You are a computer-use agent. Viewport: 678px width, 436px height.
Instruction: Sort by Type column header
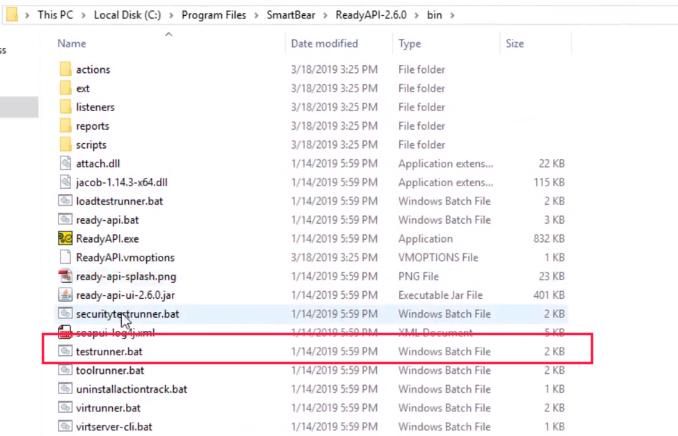point(409,44)
